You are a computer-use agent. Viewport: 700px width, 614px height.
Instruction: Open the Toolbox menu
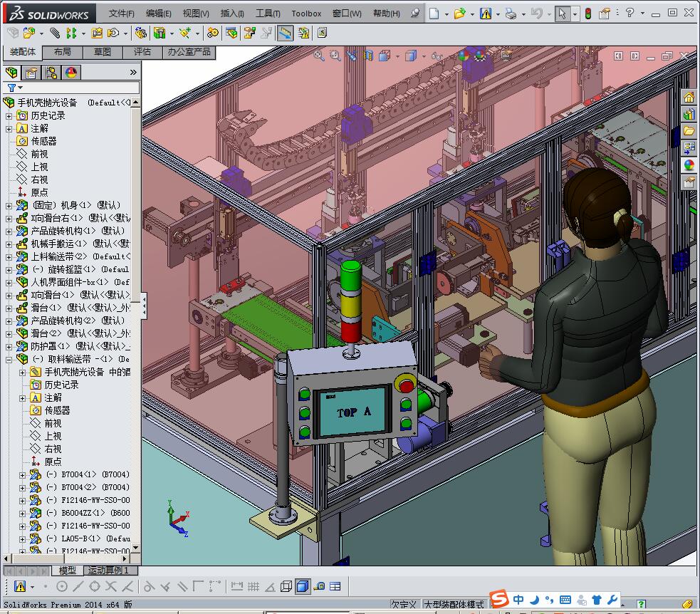click(306, 14)
